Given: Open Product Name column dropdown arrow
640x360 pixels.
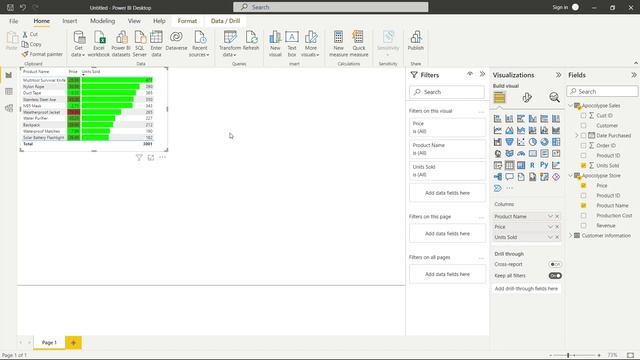Looking at the screenshot, I should pos(550,216).
